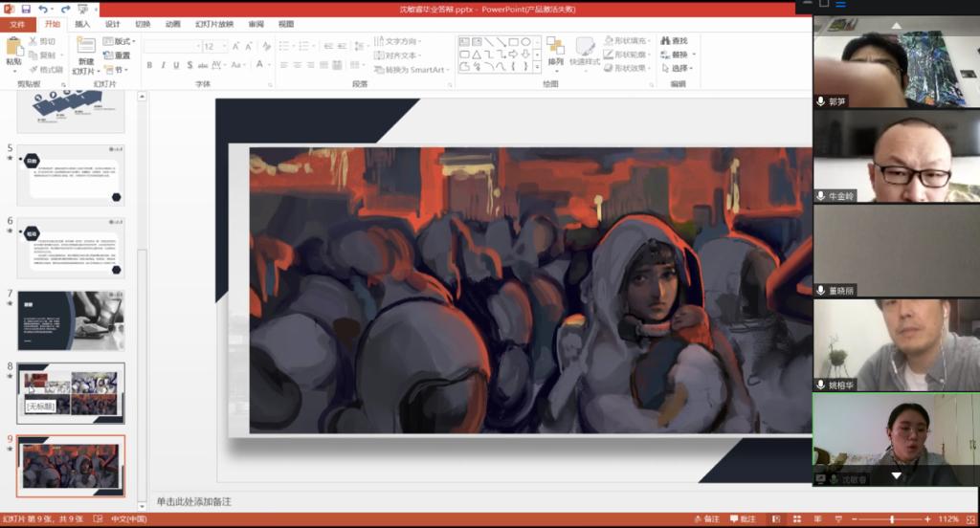This screenshot has width=980, height=528.
Task: Expand the shapes gallery more arrow
Action: tap(537, 66)
